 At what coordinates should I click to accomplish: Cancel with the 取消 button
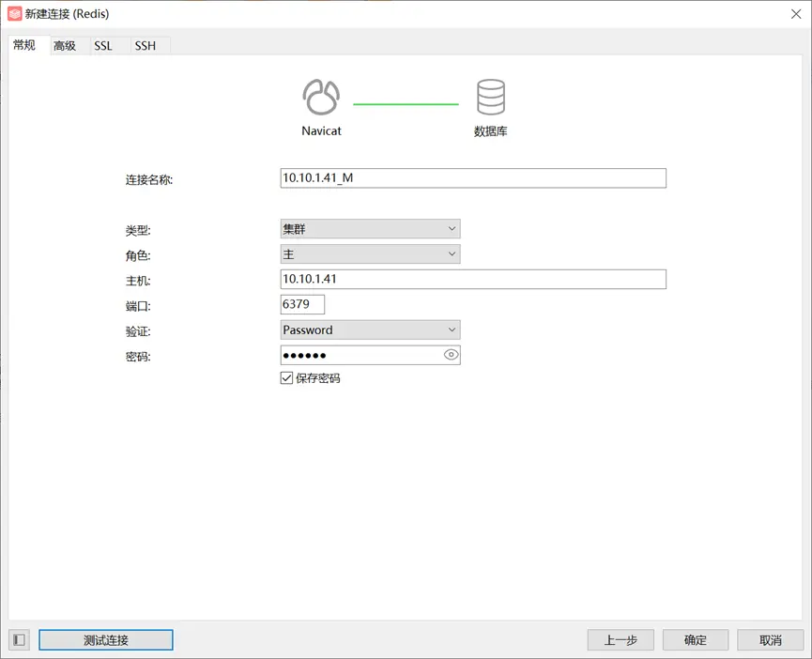(771, 640)
